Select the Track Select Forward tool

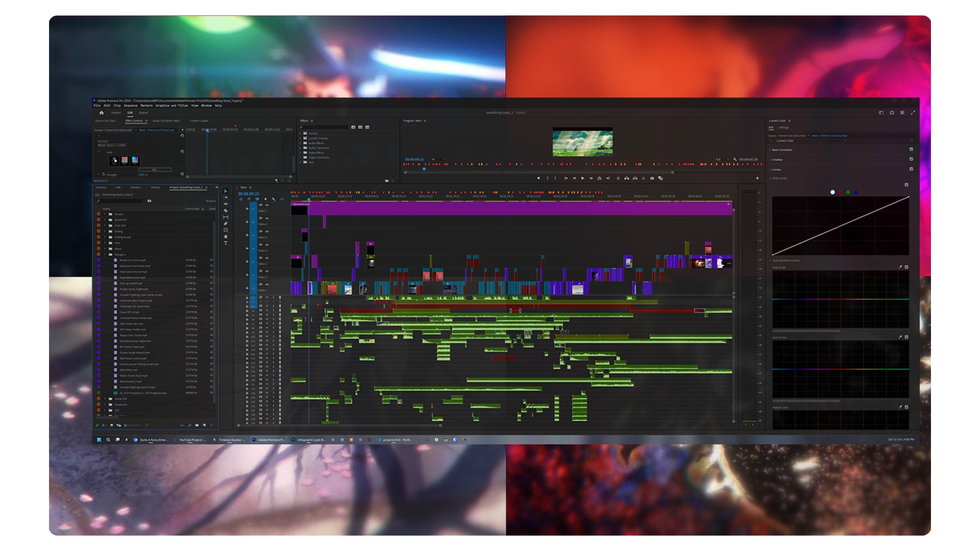click(x=226, y=197)
